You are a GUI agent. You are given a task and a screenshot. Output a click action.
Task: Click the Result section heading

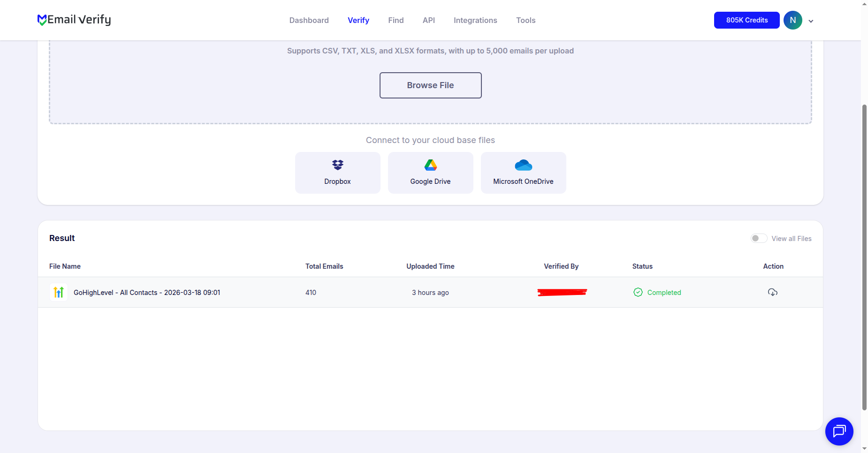coord(62,238)
